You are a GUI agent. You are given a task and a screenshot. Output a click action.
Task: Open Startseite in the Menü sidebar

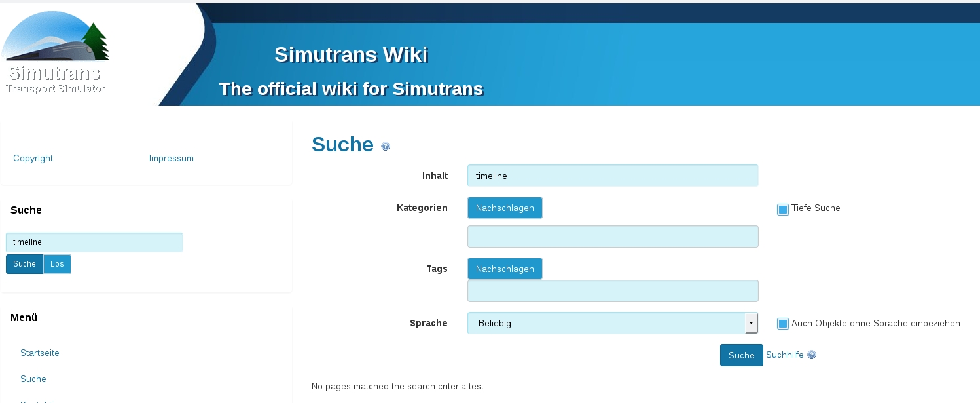[40, 353]
